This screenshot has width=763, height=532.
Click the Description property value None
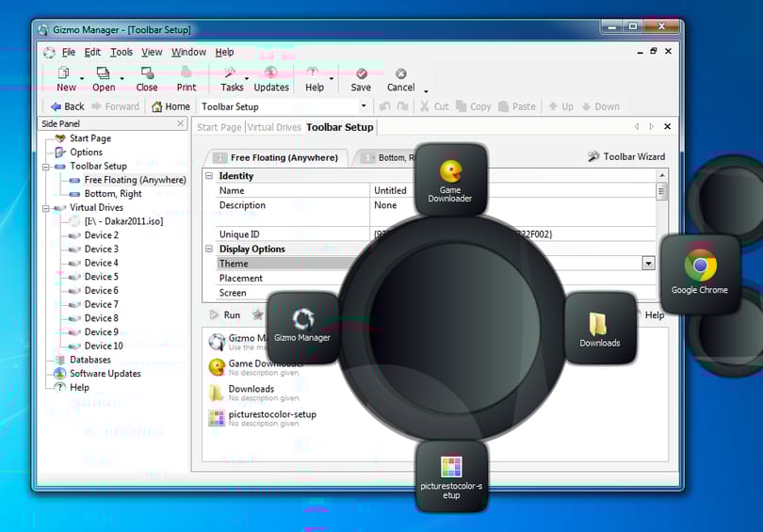[x=385, y=205]
